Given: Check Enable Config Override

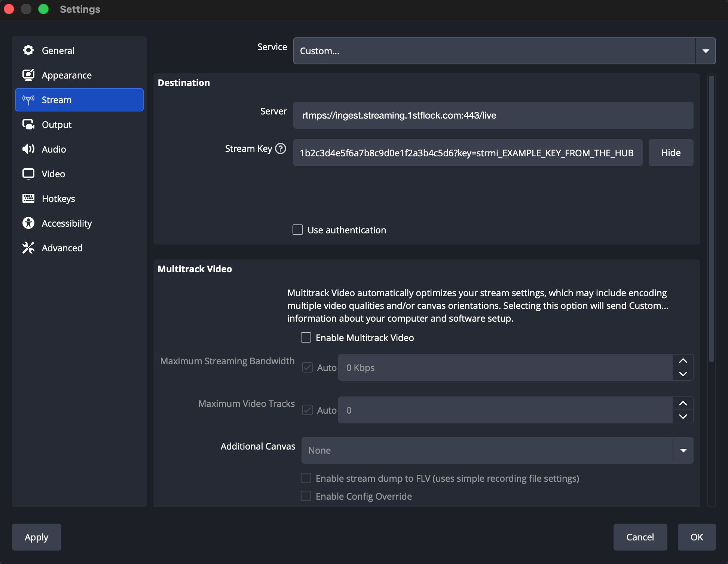Looking at the screenshot, I should (x=306, y=496).
